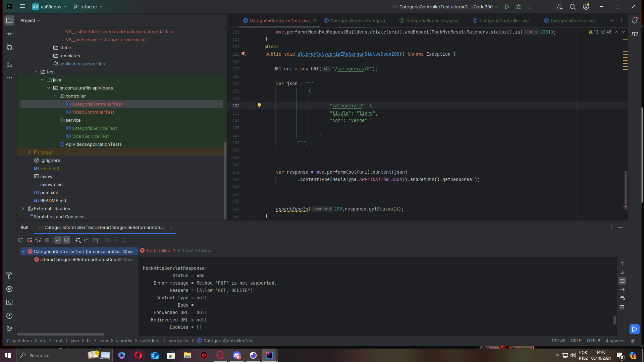
Task: Collapse the service package node
Action: click(55, 120)
